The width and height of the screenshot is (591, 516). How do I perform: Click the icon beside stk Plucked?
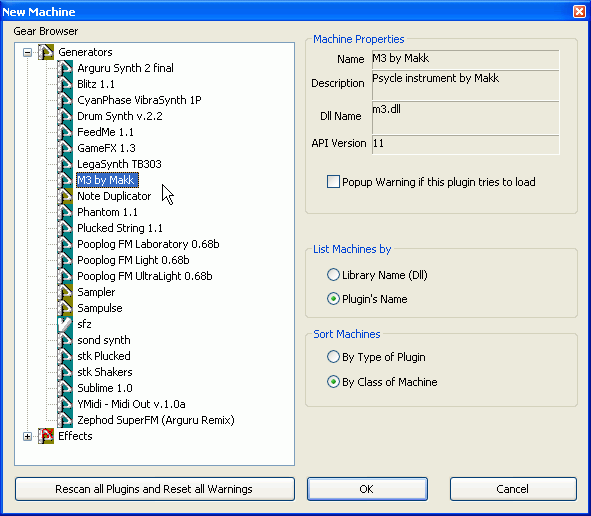tap(65, 356)
